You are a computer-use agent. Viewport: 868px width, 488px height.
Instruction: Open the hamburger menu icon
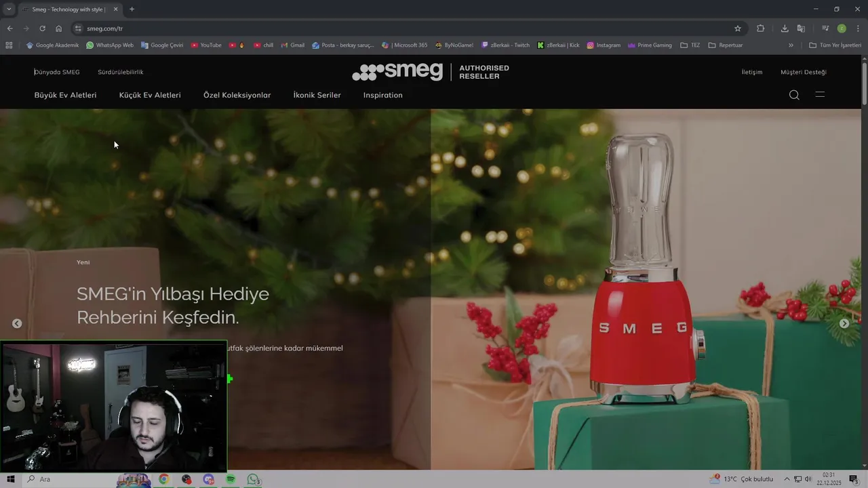pyautogui.click(x=820, y=94)
